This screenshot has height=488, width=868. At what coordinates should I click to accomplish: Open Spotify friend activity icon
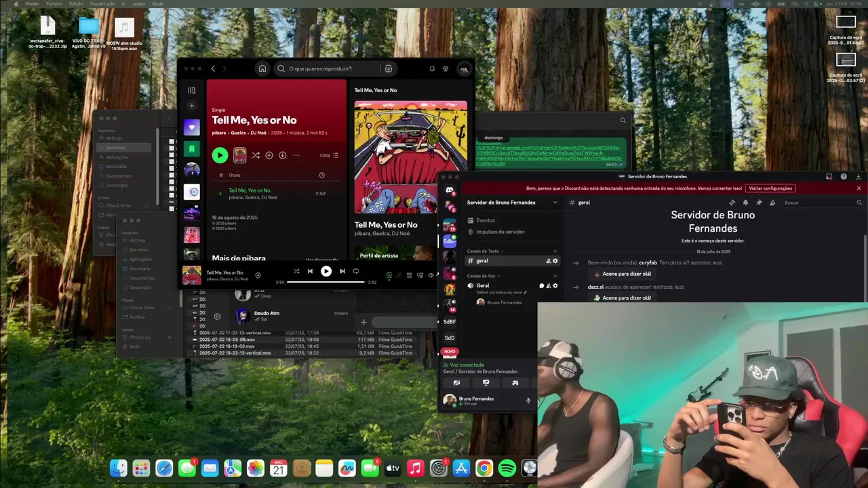point(446,68)
